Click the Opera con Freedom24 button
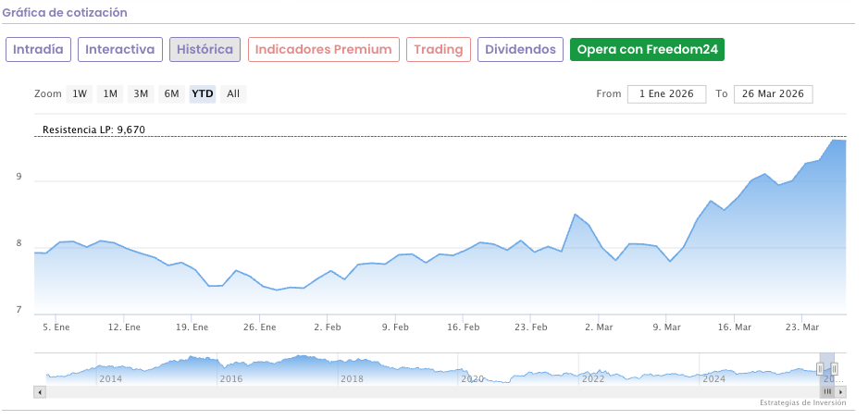868x420 pixels. coord(648,49)
